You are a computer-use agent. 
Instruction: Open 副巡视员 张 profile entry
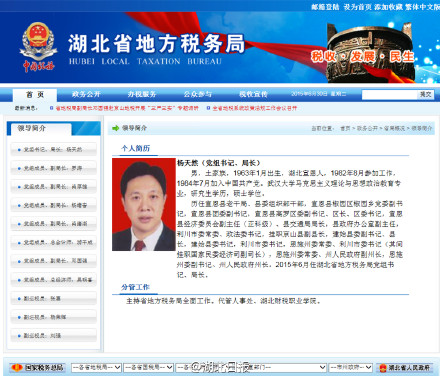click(54, 298)
